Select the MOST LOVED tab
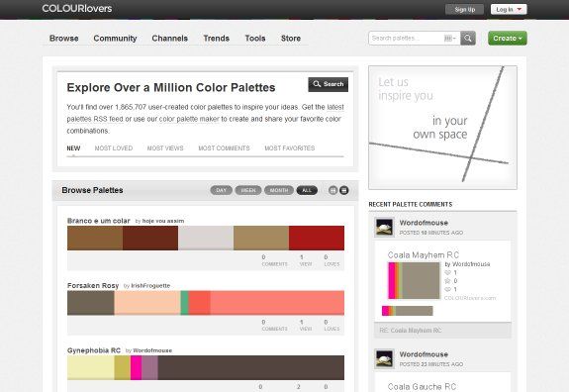Image resolution: width=569 pixels, height=392 pixels. coord(114,148)
